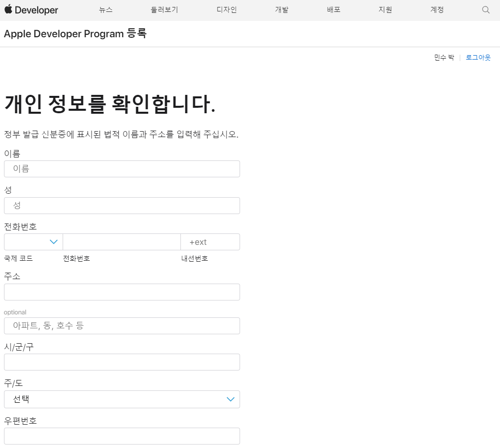Screen dimensions: 500x448
Task: Open the 지원 navigation item
Action: tap(385, 10)
